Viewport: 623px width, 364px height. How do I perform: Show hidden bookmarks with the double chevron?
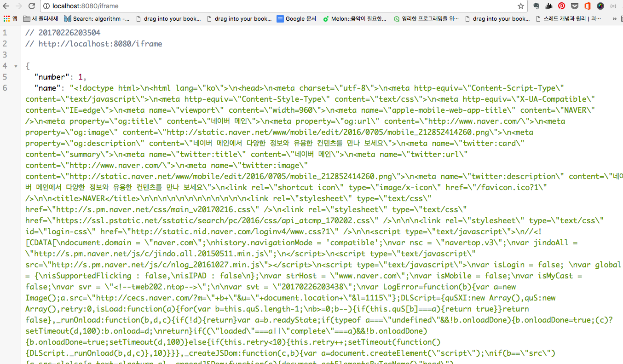[x=615, y=19]
